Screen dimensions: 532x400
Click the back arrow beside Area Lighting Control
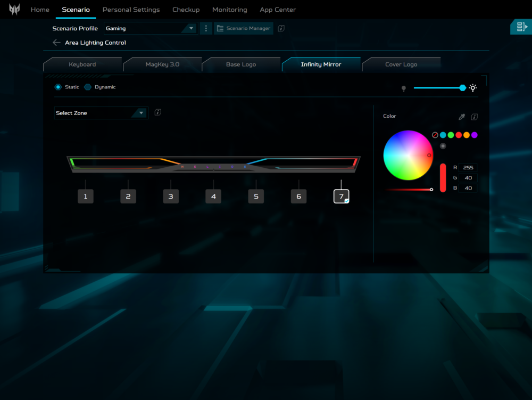point(56,43)
